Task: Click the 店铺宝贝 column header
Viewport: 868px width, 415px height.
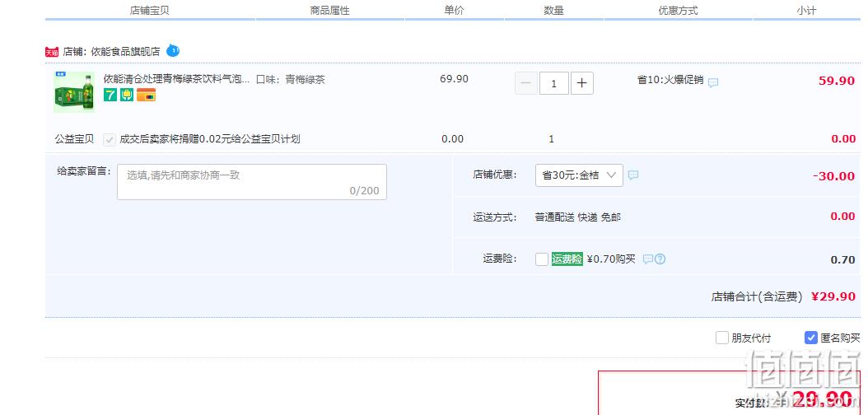Action: click(149, 10)
